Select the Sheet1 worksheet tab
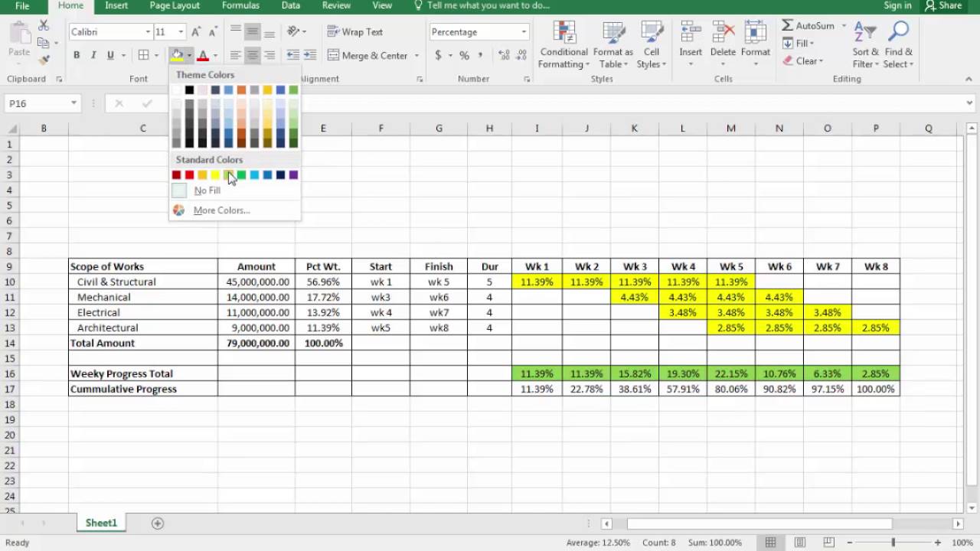This screenshot has width=980, height=551. point(101,523)
